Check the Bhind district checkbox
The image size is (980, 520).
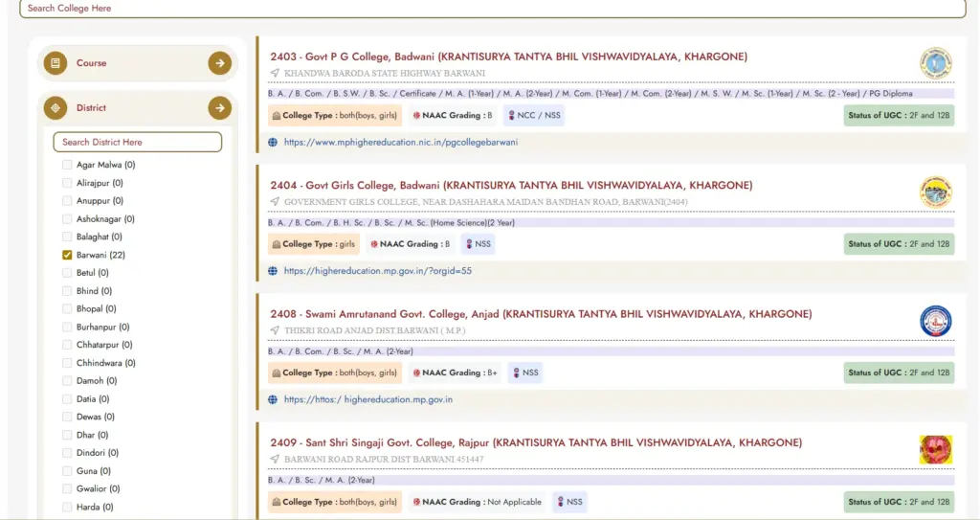pyautogui.click(x=67, y=291)
